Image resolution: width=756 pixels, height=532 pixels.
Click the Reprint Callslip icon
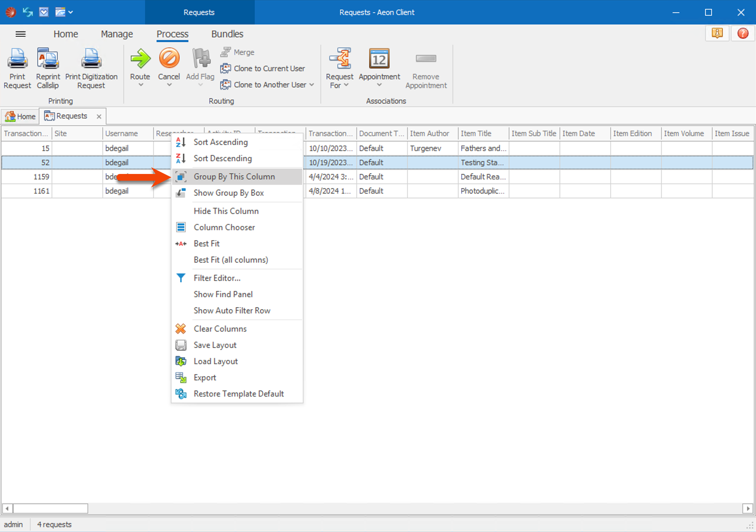pos(48,59)
